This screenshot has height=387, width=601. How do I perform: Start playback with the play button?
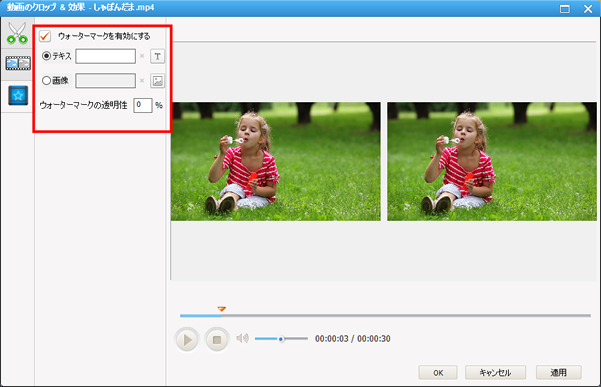click(x=187, y=340)
